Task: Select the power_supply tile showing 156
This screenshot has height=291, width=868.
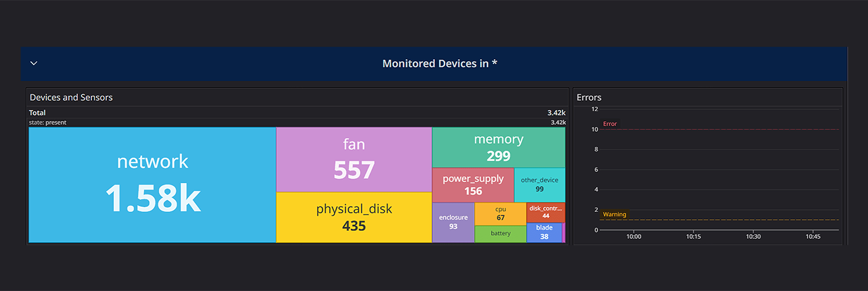Action: pyautogui.click(x=473, y=185)
